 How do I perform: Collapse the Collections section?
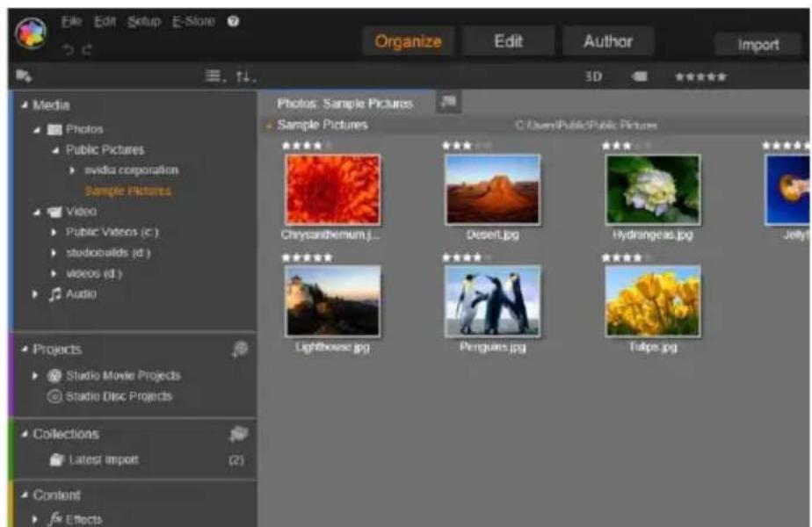pyautogui.click(x=25, y=434)
